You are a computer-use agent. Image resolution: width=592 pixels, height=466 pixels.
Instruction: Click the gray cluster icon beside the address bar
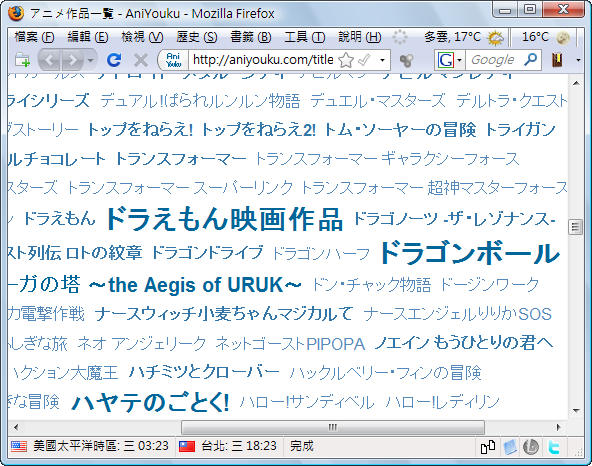[406, 60]
